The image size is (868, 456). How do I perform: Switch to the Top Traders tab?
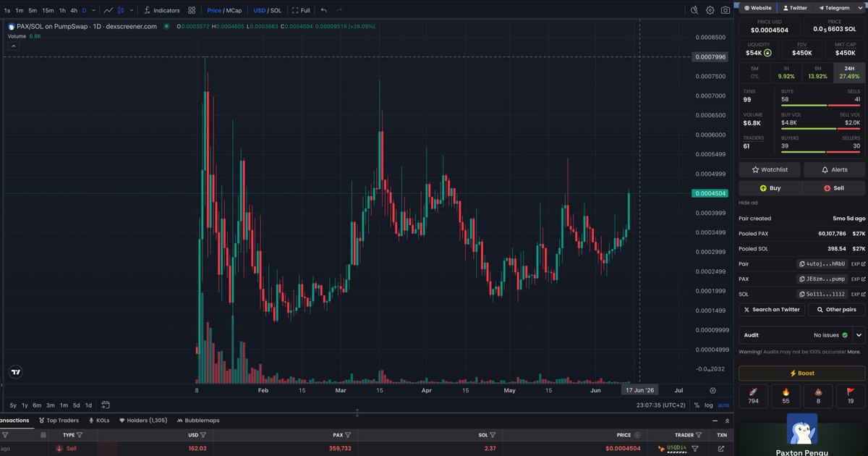(59, 420)
